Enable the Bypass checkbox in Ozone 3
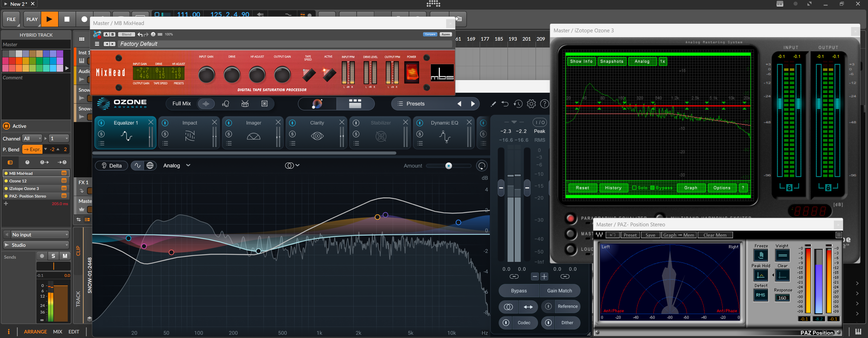868x338 pixels. pyautogui.click(x=652, y=188)
